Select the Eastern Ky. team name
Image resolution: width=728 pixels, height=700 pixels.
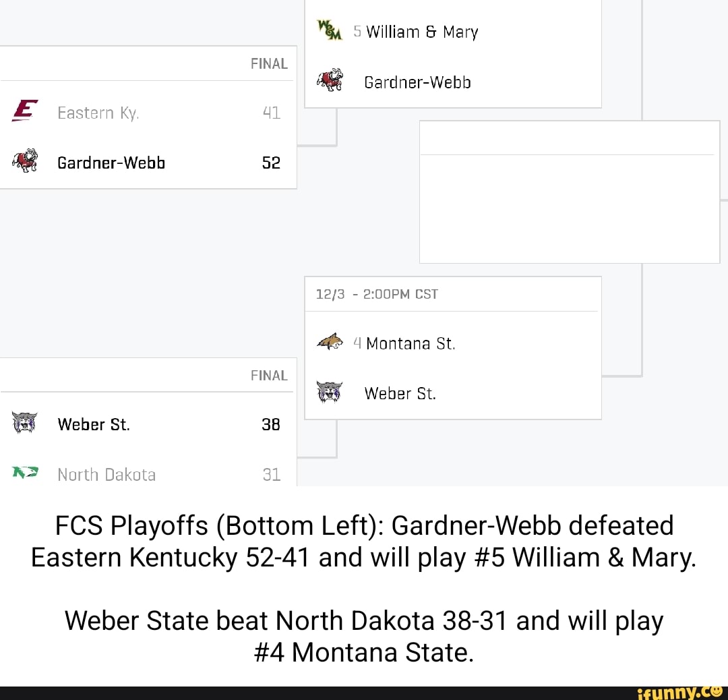tap(98, 113)
